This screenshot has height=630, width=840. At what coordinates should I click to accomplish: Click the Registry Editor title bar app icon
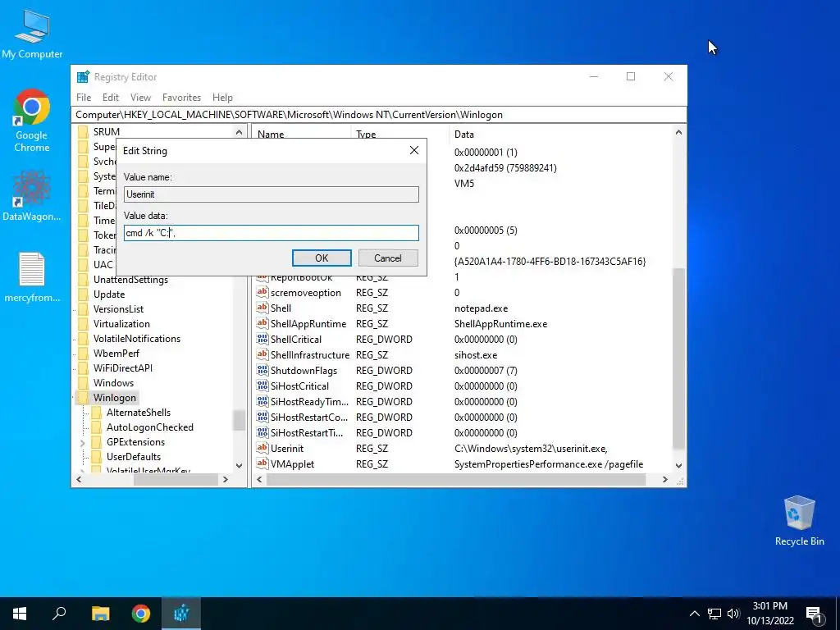click(83, 76)
